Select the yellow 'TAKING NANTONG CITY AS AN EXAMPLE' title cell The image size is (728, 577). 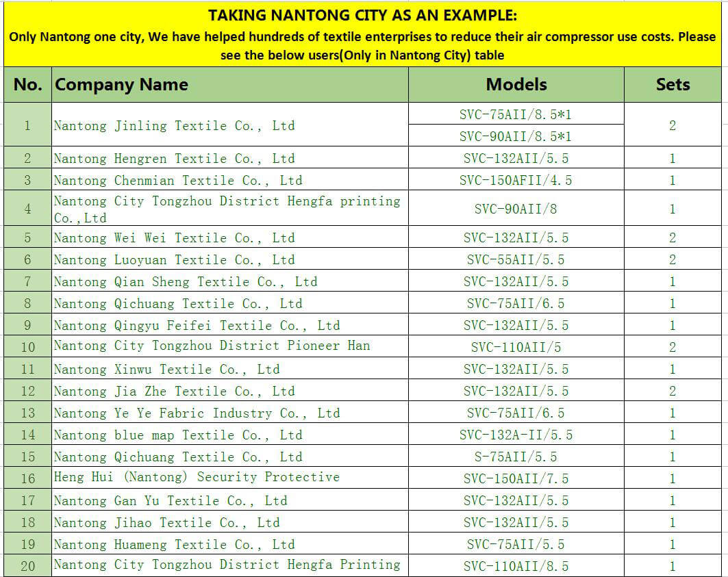pyautogui.click(x=362, y=35)
